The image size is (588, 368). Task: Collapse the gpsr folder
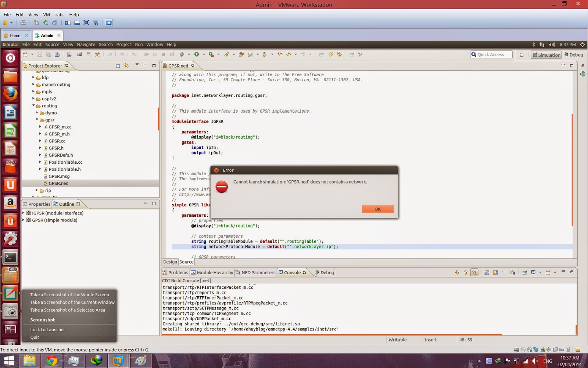(37, 120)
